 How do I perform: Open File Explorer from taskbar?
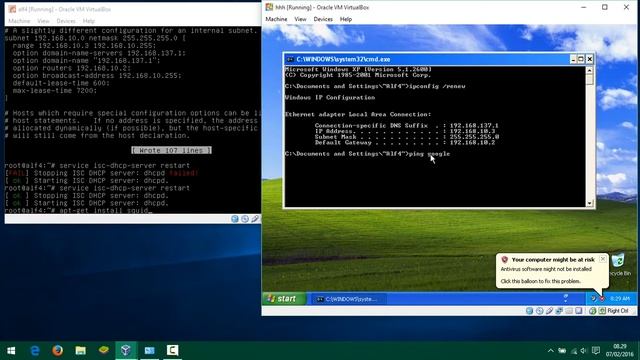pos(80,350)
